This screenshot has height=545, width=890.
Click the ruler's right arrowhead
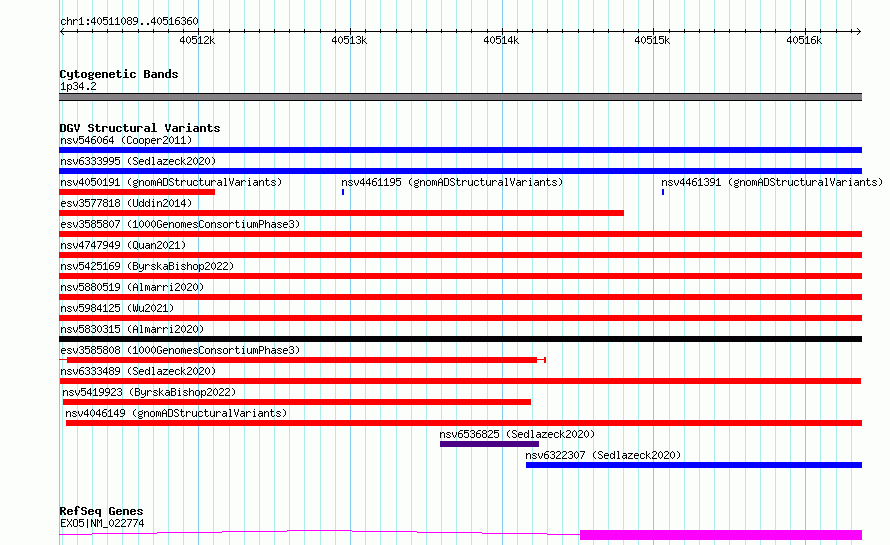(859, 32)
